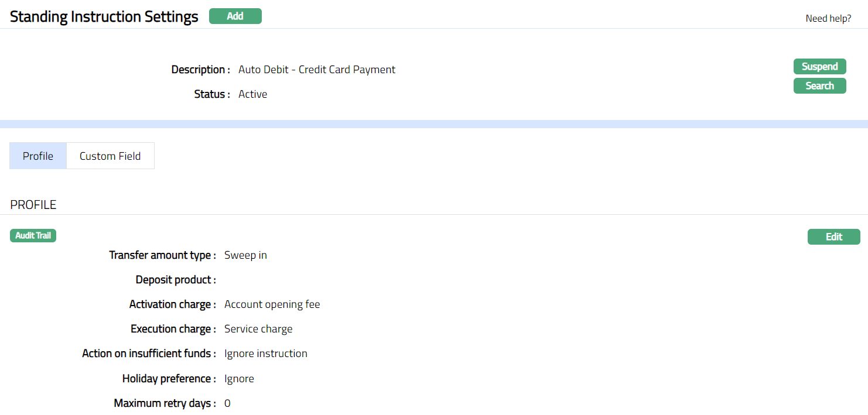Select the Account opening fee text
The image size is (868, 415).
point(272,304)
